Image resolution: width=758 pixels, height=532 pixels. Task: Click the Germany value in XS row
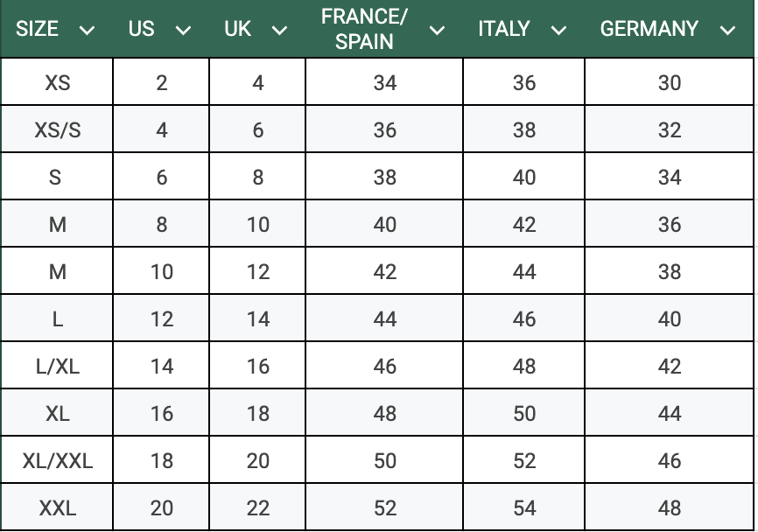click(x=670, y=83)
